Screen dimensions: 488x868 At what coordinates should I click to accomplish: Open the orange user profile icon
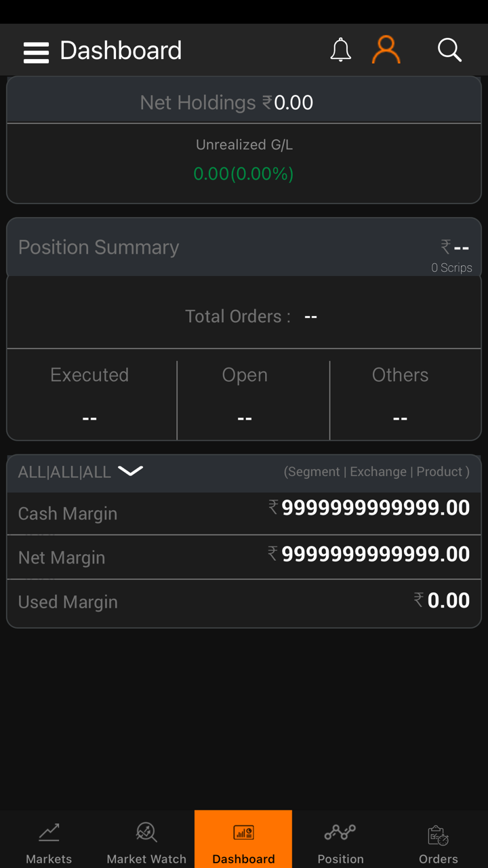click(386, 50)
